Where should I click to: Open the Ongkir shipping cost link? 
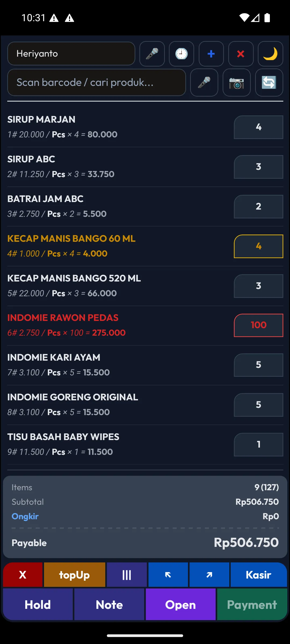click(25, 516)
